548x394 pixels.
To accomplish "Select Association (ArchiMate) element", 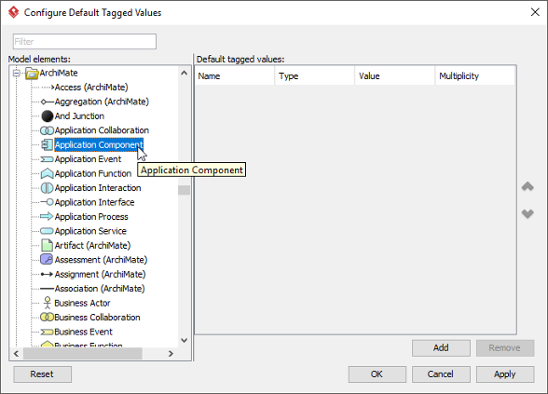I will (100, 288).
